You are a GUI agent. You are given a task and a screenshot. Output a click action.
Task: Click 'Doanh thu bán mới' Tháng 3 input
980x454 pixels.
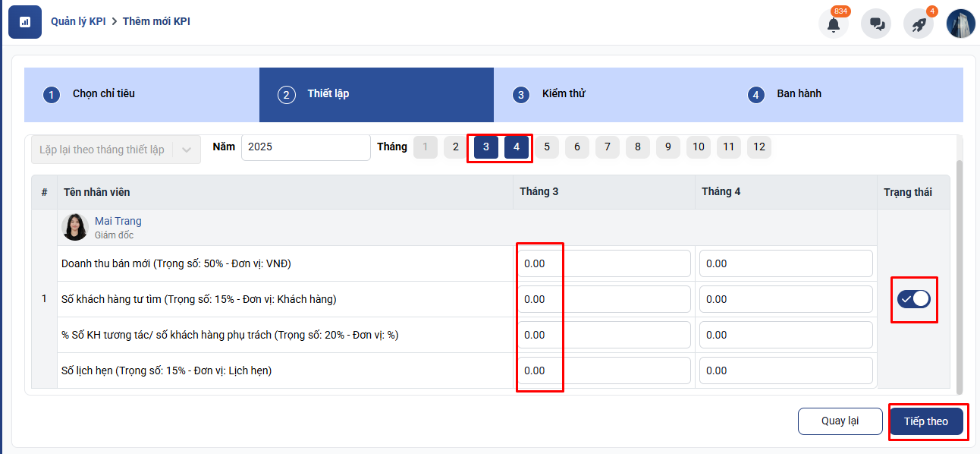coord(604,263)
